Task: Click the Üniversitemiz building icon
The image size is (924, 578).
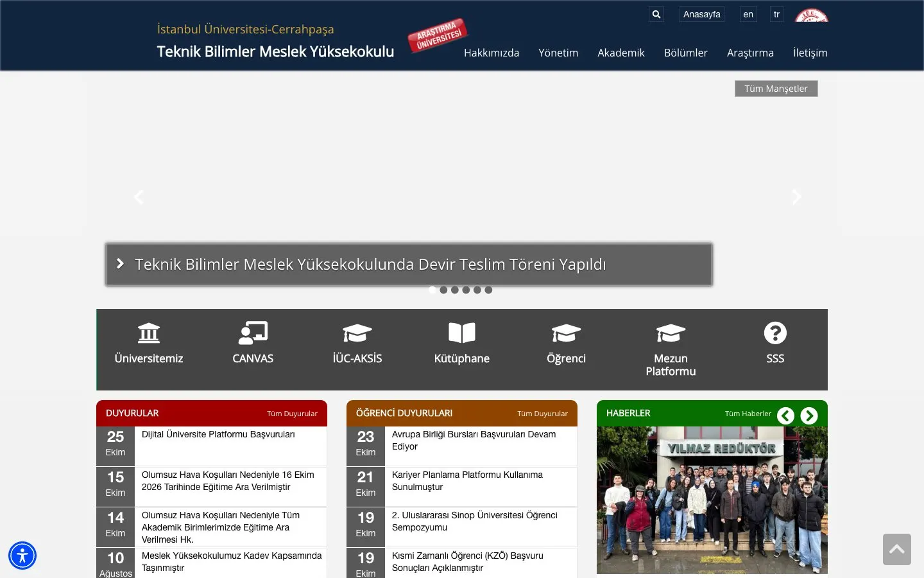Action: (149, 333)
